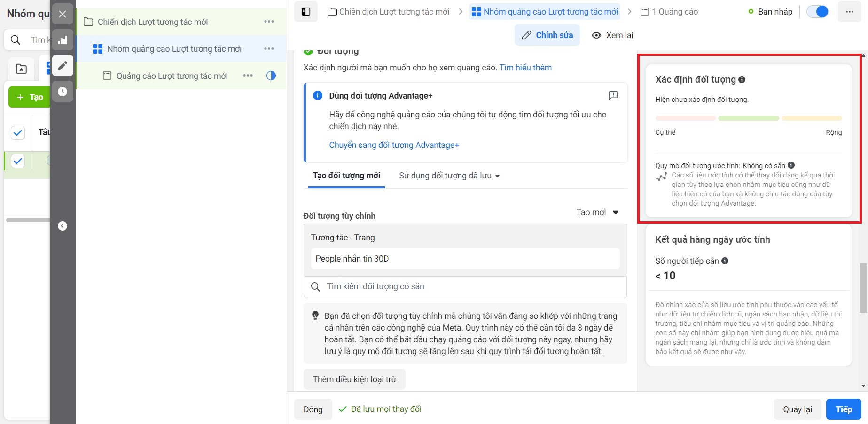Click the feedback icon on Advantage+ card
Image resolution: width=868 pixels, height=424 pixels.
(613, 95)
